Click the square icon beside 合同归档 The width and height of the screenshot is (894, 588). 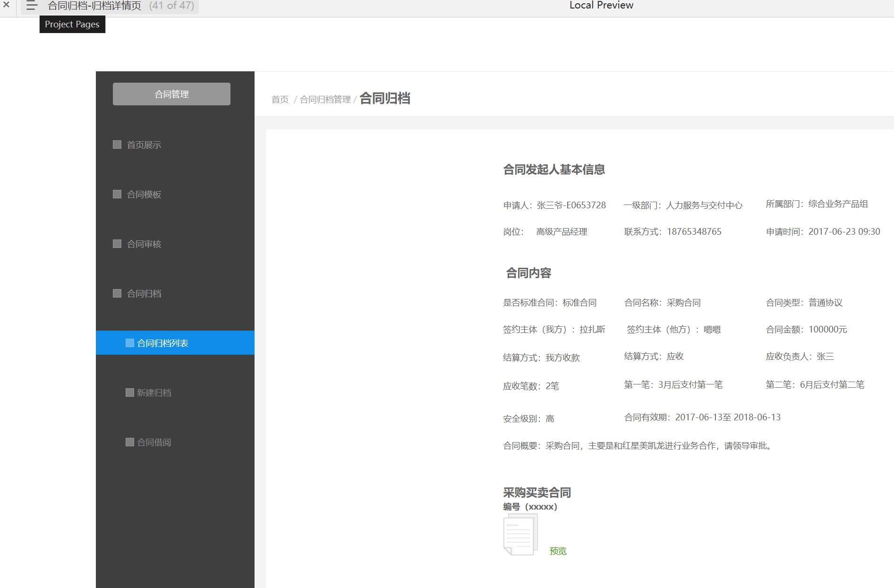tap(117, 293)
